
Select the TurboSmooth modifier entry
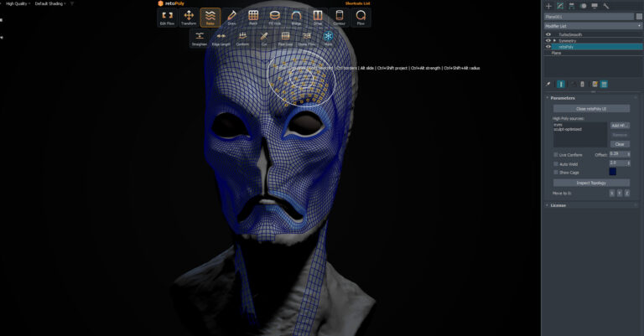click(x=570, y=34)
